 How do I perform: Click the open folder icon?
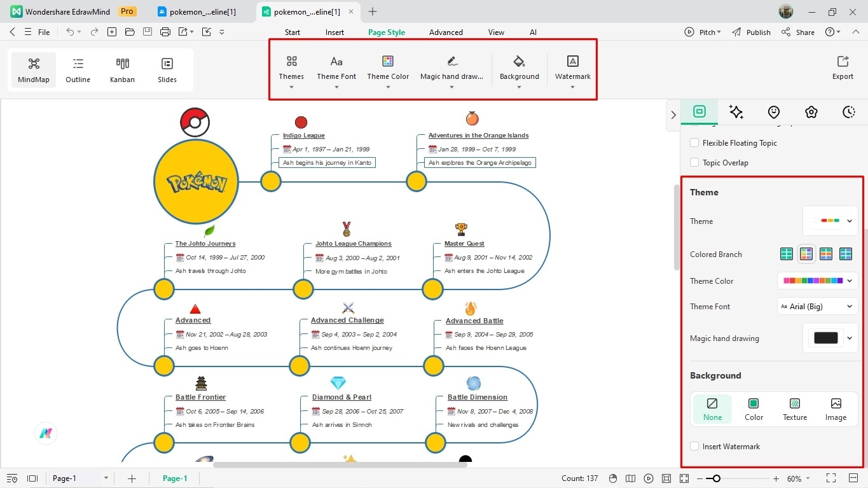click(x=130, y=32)
